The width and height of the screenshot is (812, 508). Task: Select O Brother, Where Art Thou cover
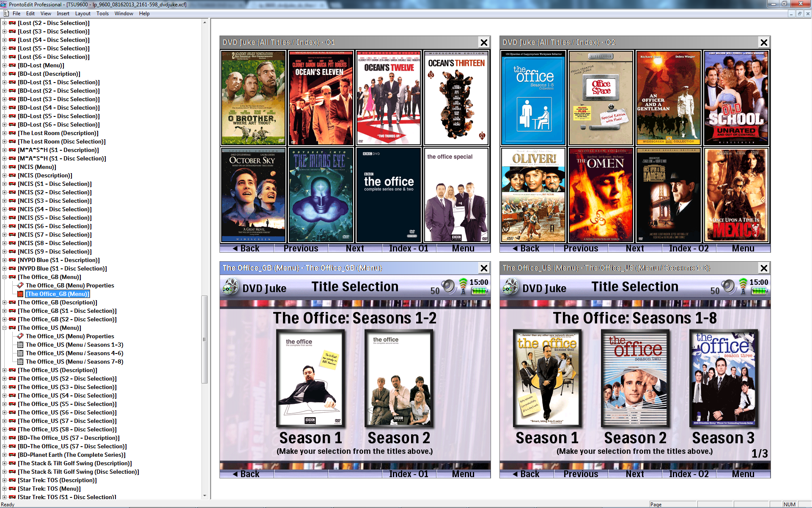click(253, 98)
